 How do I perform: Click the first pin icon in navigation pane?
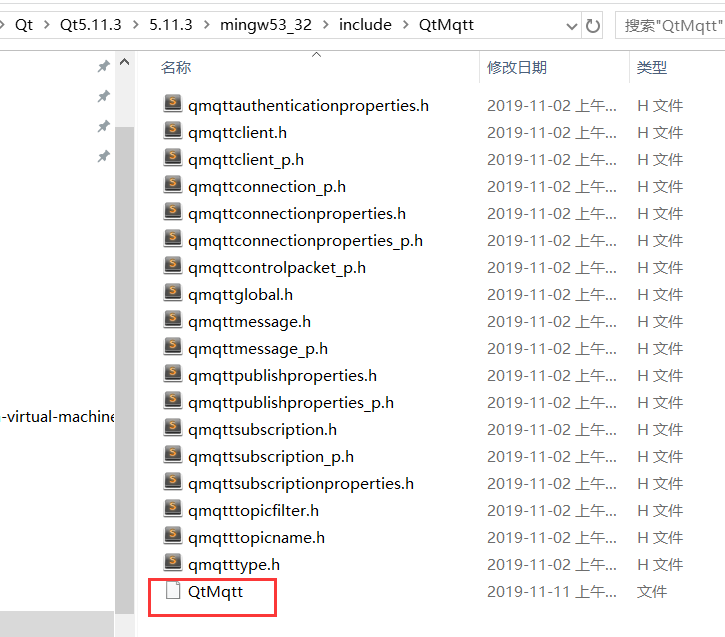click(104, 67)
